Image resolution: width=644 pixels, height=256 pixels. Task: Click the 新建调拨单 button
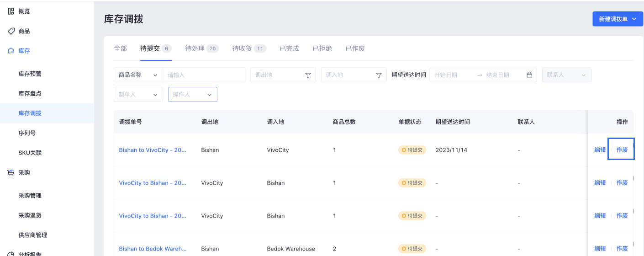click(x=618, y=19)
